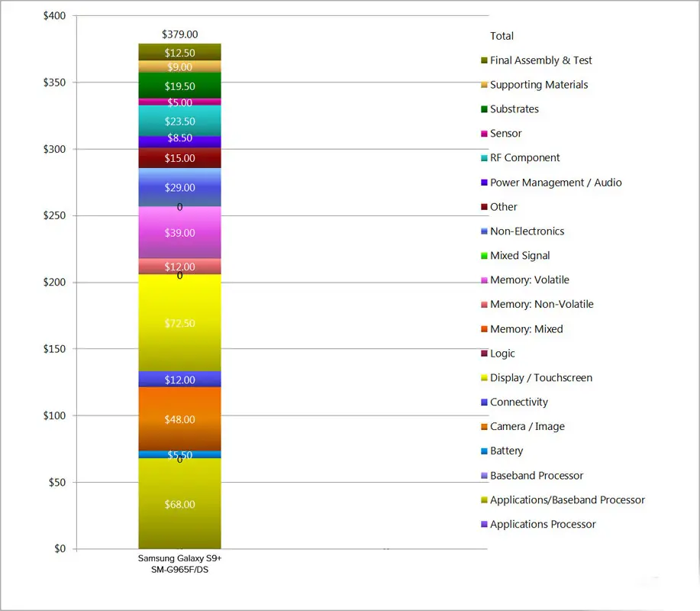This screenshot has width=700, height=611.
Task: Click the $39.00 Memory Volatile bar segment
Action: [x=179, y=232]
